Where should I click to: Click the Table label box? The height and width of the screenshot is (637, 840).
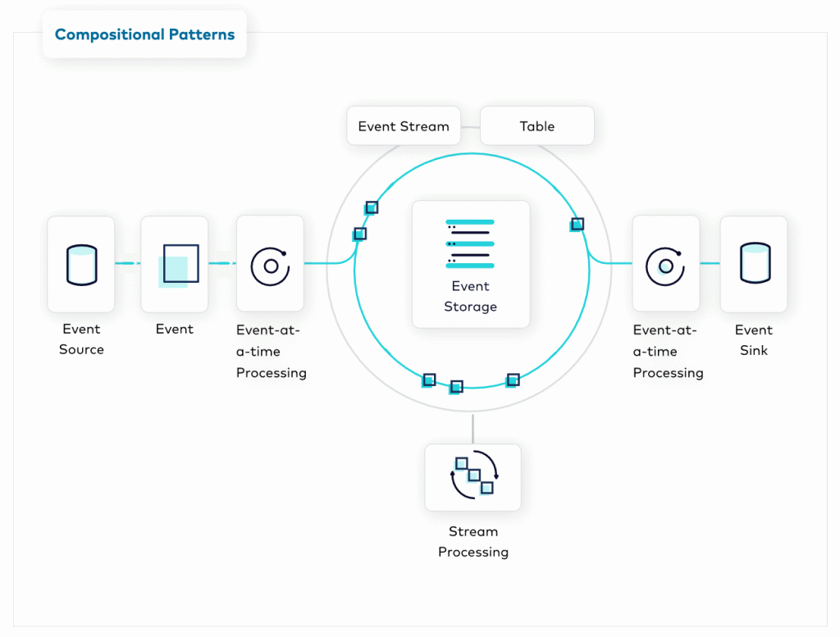click(x=536, y=125)
